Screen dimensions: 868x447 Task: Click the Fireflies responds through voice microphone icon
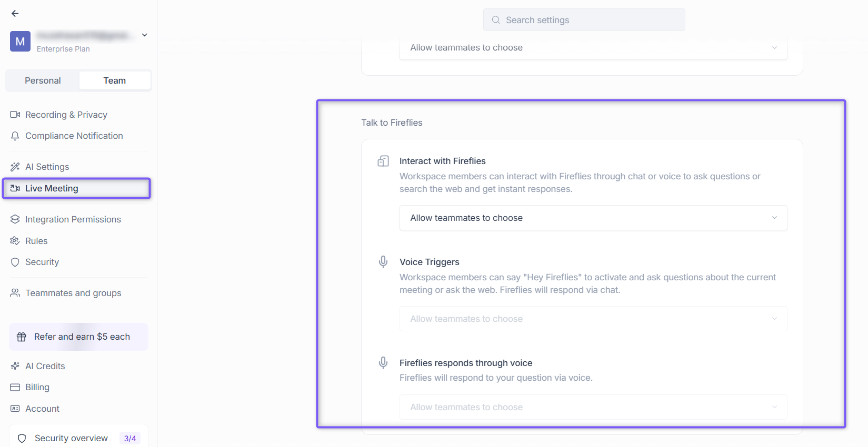coord(383,363)
